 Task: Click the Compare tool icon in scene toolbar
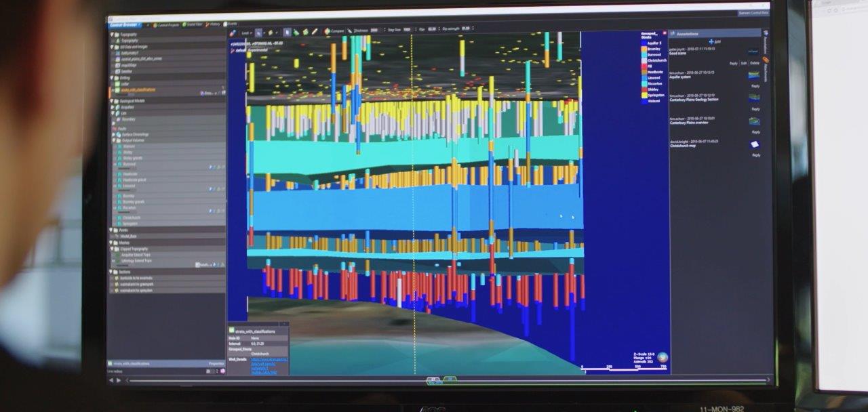pyautogui.click(x=327, y=30)
